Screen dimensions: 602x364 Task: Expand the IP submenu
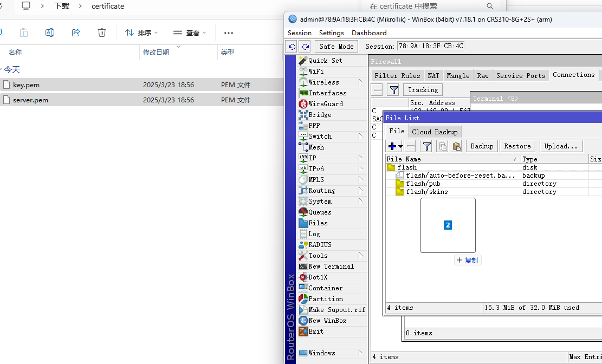click(x=360, y=158)
